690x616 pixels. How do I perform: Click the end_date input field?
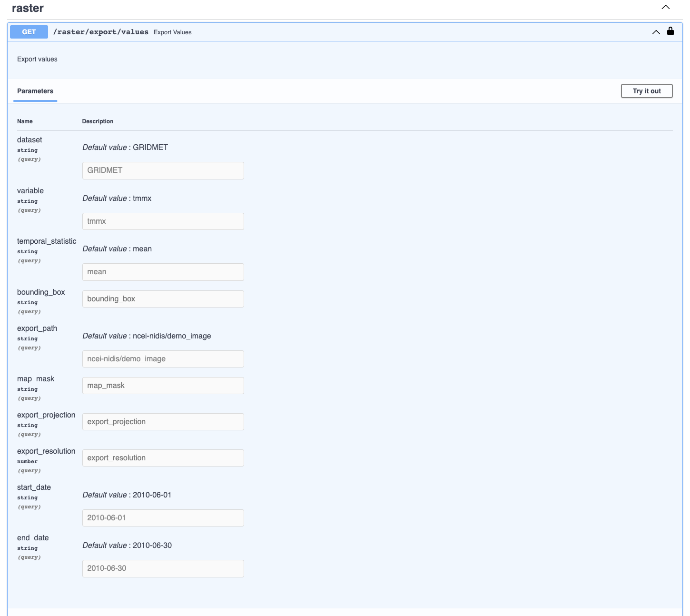point(163,568)
